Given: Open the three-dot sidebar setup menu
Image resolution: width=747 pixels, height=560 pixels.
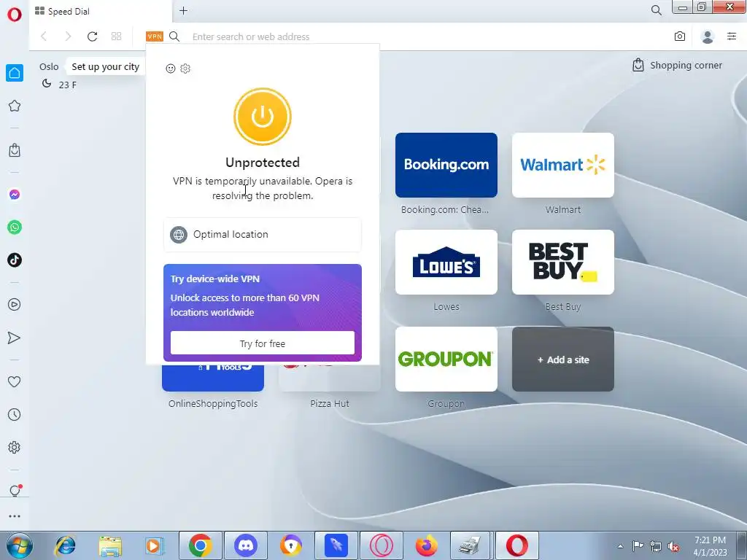Looking at the screenshot, I should (x=15, y=516).
